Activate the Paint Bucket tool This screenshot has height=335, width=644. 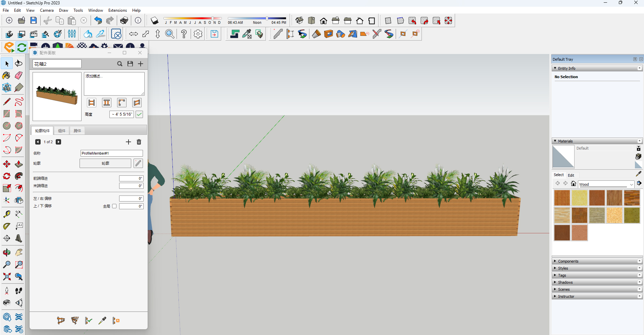(6, 75)
